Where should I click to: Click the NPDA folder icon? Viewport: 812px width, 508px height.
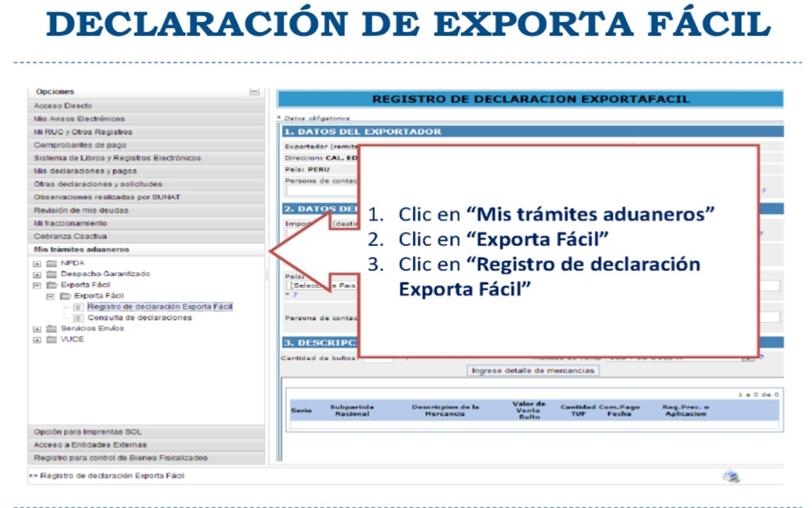pos(51,263)
